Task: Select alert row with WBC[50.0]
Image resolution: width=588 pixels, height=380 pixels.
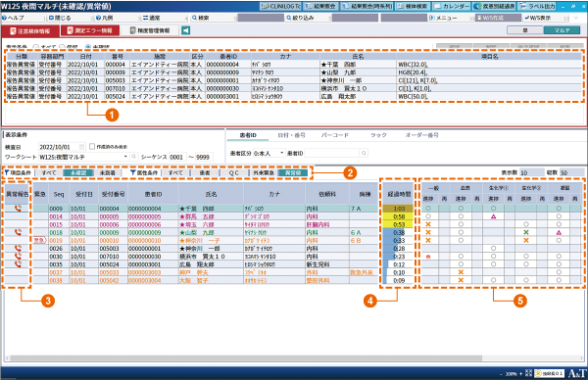Action: coord(294,96)
